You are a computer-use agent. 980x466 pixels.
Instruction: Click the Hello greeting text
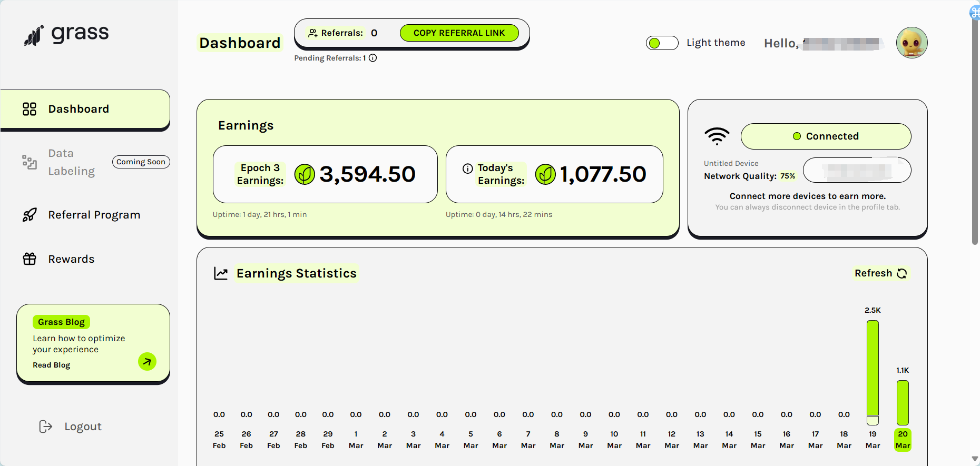(x=781, y=43)
